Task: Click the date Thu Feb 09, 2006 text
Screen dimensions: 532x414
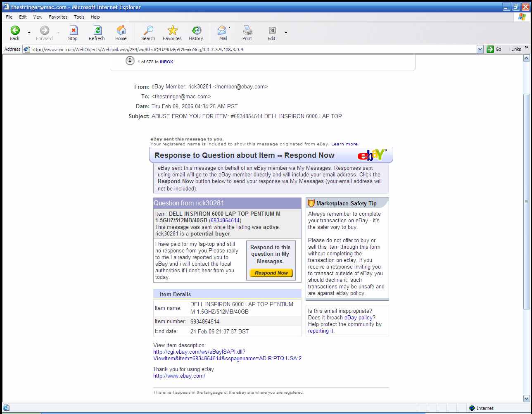Action: point(195,107)
